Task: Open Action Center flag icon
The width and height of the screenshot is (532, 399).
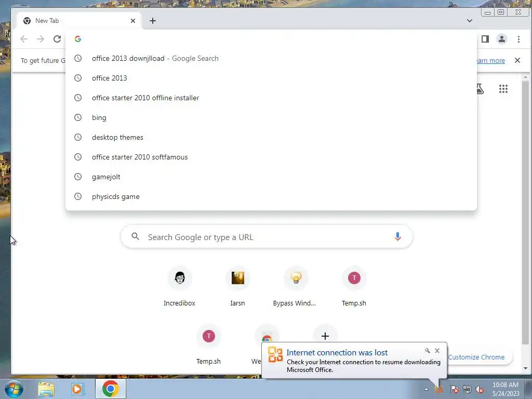Action: click(x=455, y=389)
